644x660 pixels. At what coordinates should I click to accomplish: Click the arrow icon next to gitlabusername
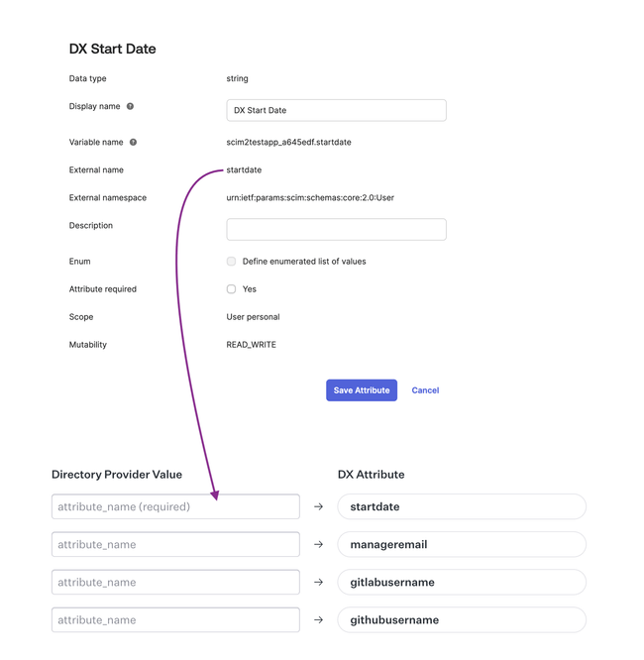[x=318, y=582]
